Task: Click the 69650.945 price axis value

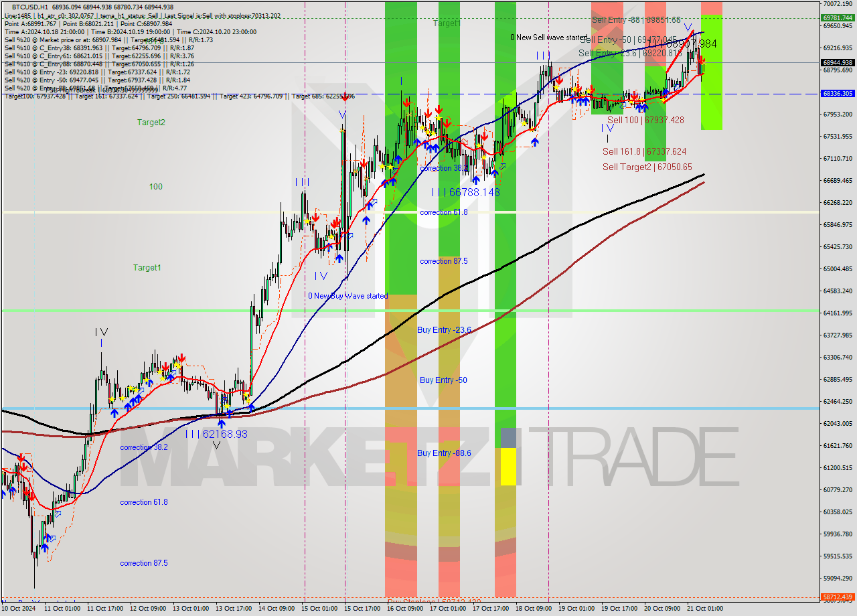Action: (x=837, y=26)
